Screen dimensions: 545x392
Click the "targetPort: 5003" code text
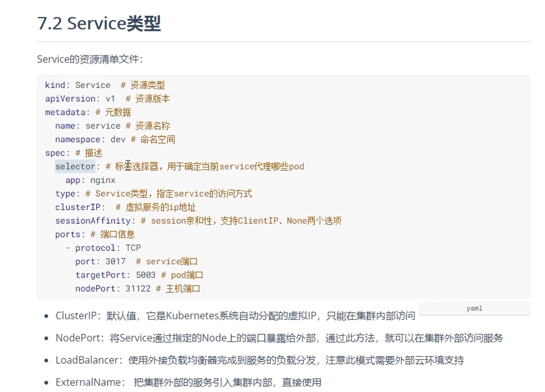115,275
